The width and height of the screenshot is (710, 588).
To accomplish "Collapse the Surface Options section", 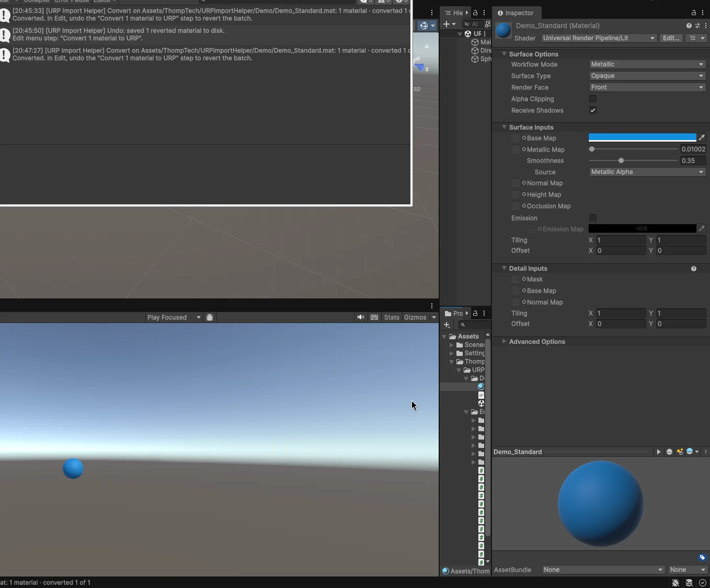I will (533, 54).
